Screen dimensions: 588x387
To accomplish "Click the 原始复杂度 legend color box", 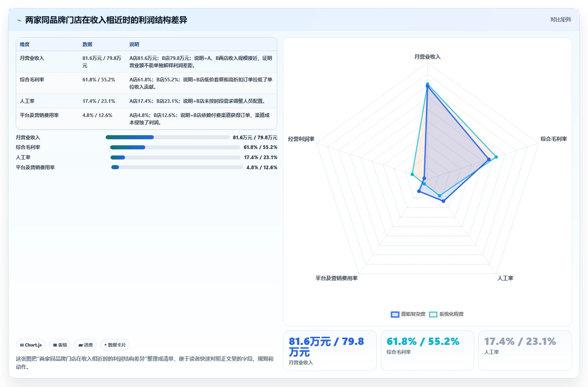I will coord(395,314).
